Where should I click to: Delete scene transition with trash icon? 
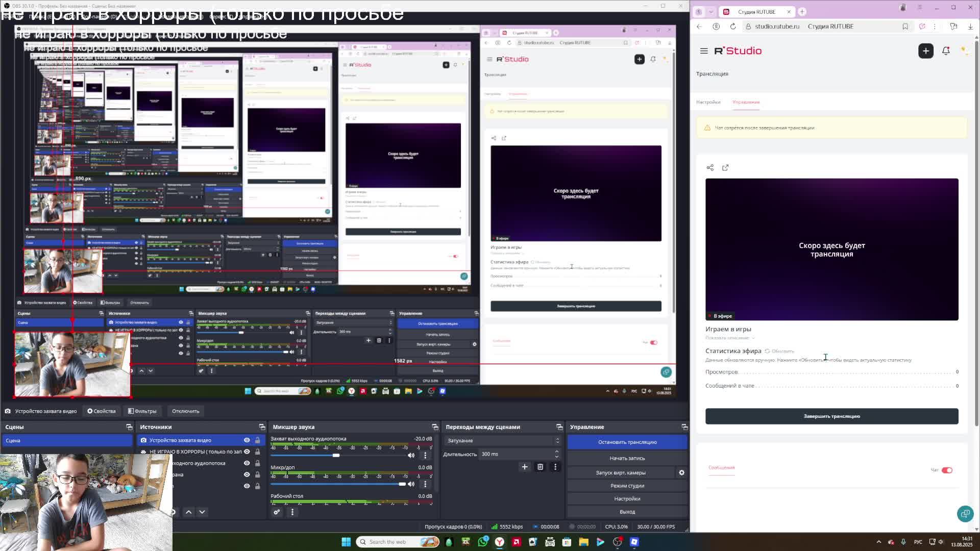[540, 467]
